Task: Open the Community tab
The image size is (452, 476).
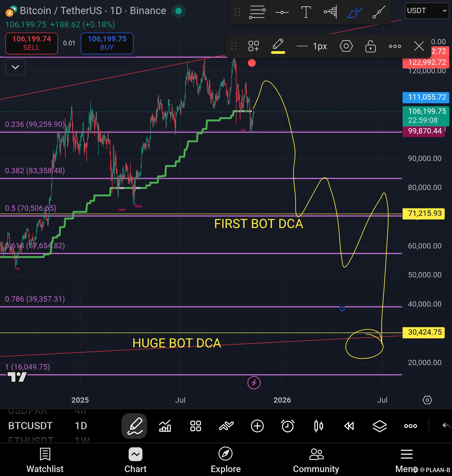Action: [x=316, y=460]
